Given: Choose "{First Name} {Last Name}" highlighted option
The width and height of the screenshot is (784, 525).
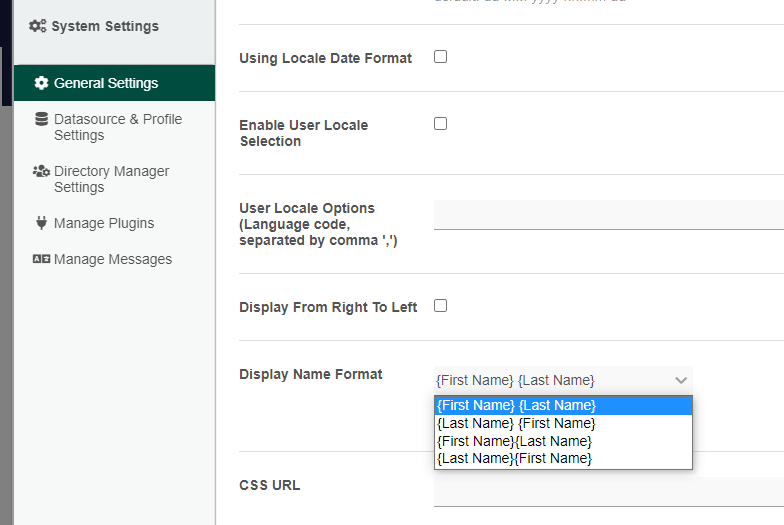Looking at the screenshot, I should (516, 405).
